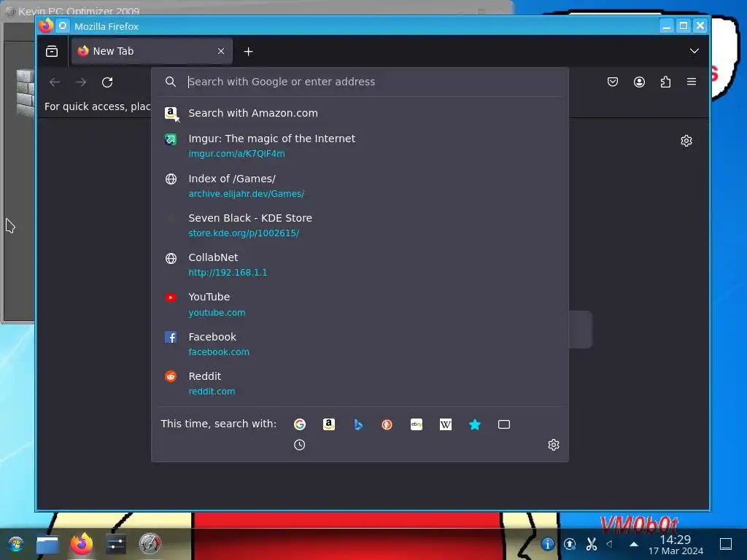Viewport: 747px width, 560px height.
Task: Click imgur.com/a/K7QiF4m URL
Action: 237,153
